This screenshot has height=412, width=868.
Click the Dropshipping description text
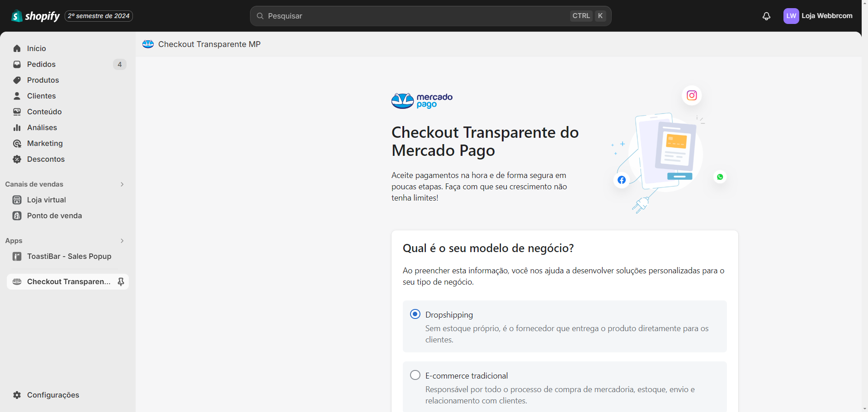567,334
